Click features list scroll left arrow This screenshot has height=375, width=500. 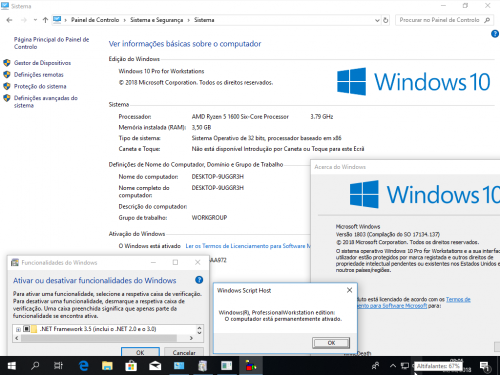(x=17, y=338)
